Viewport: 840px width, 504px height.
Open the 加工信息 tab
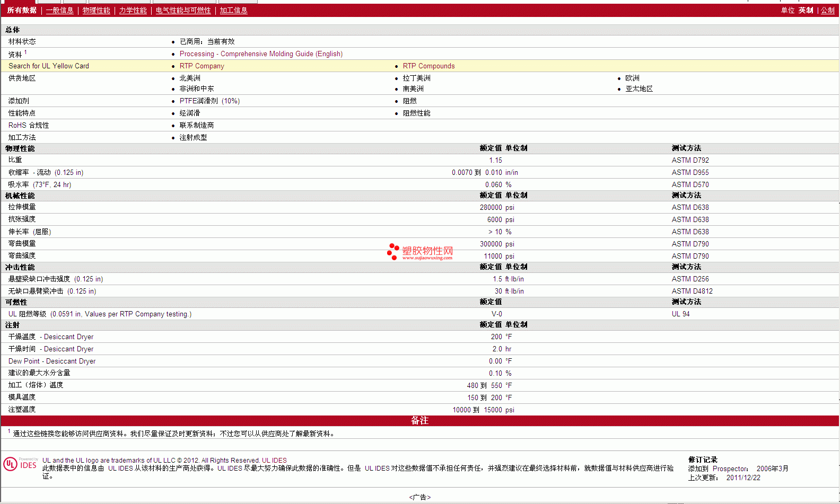point(233,10)
